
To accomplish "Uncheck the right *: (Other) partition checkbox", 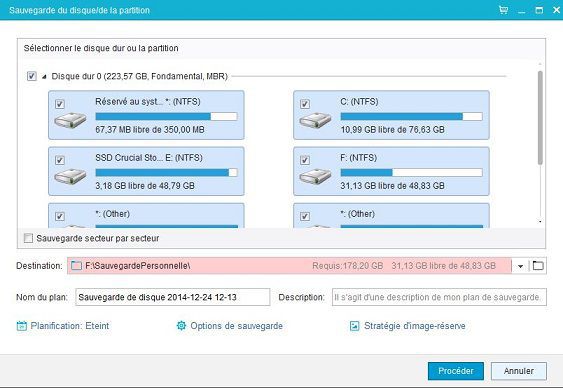I will 304,216.
